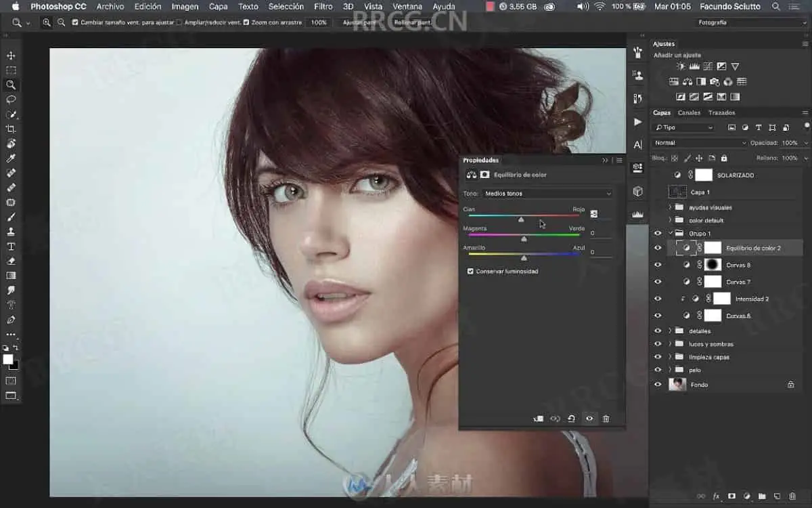Hide the Intensidad 2 layer
Viewport: 812px width, 508px height.
pos(657,299)
